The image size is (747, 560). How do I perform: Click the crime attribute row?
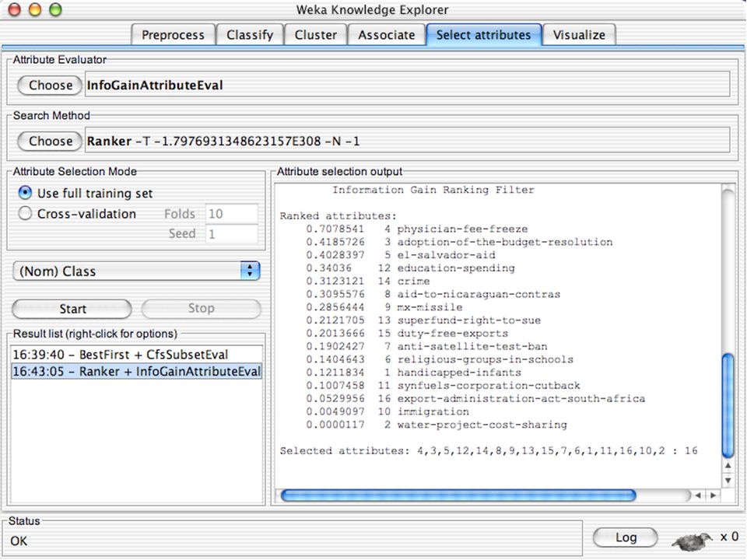[x=368, y=282]
